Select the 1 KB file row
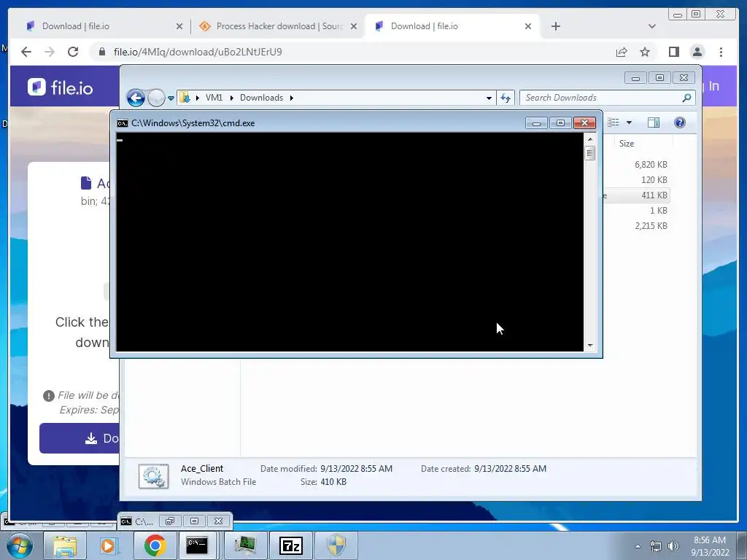The image size is (747, 560). coord(659,210)
